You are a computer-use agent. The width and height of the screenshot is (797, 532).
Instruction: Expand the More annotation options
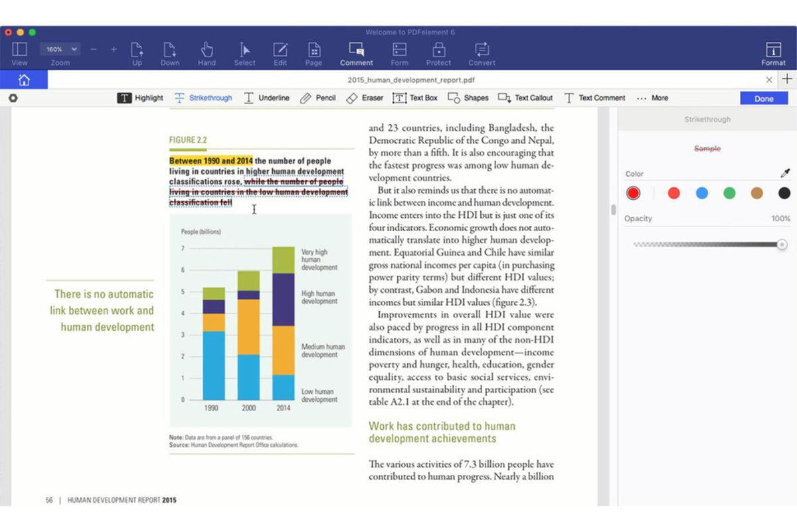tap(652, 98)
